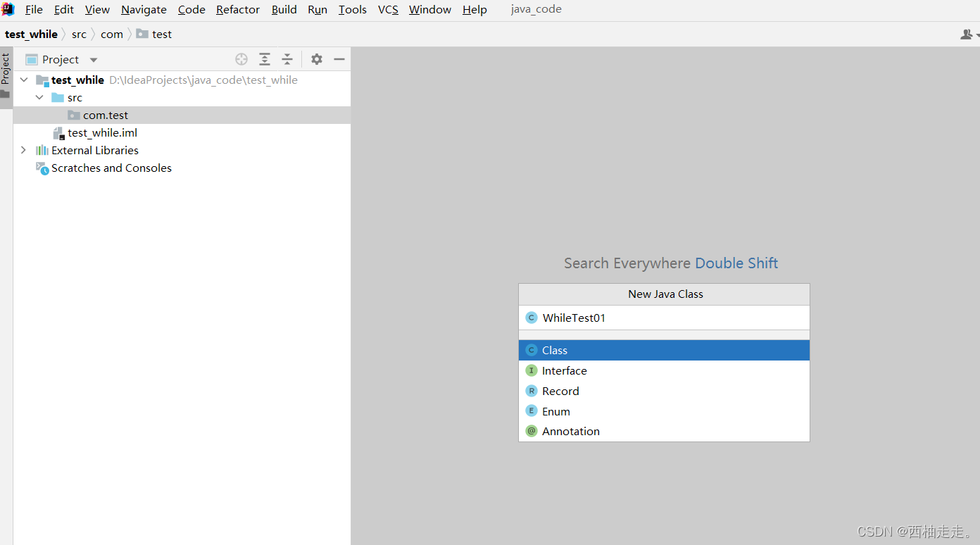Click the Collapse All icon in Project panel
The height and width of the screenshot is (545, 980).
[x=287, y=59]
